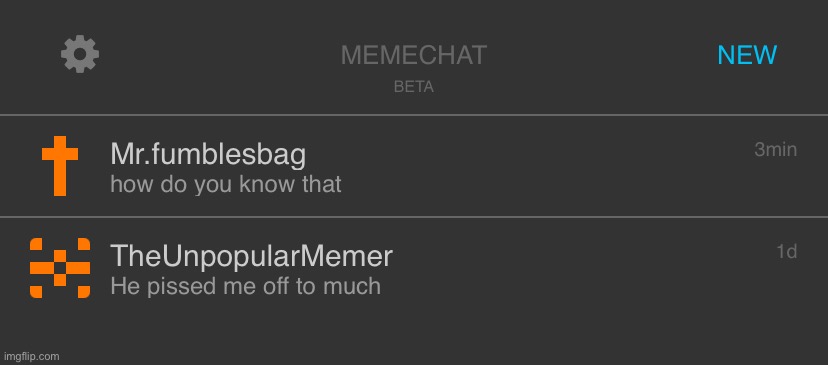This screenshot has width=828, height=365.
Task: Click the 3min timestamp
Action: pos(775,149)
